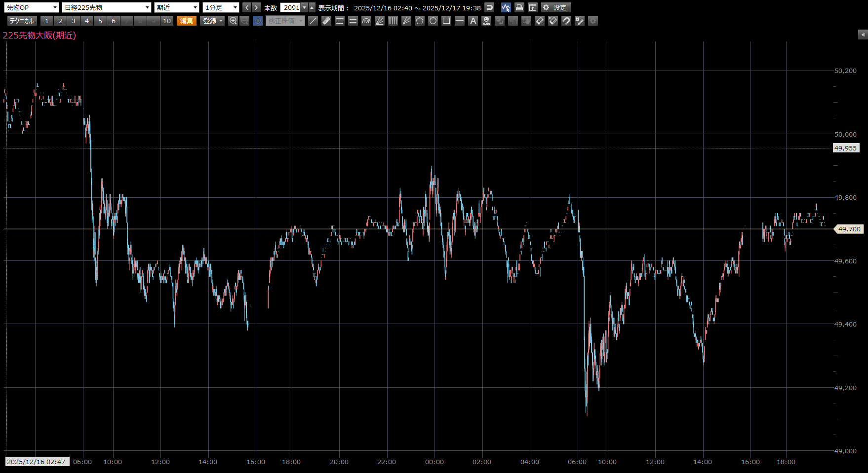The height and width of the screenshot is (473, 868).
Task: Click the orange 編集 button
Action: coord(187,21)
